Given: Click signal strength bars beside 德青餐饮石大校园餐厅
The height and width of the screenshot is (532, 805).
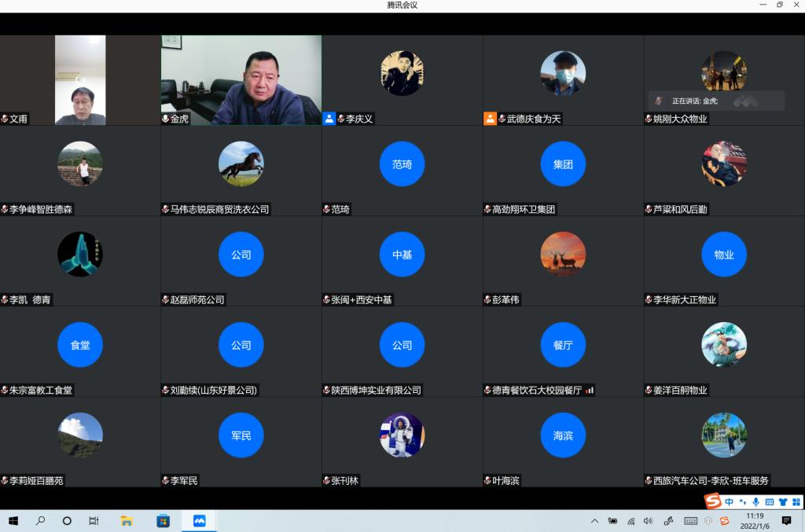Looking at the screenshot, I should pyautogui.click(x=590, y=390).
